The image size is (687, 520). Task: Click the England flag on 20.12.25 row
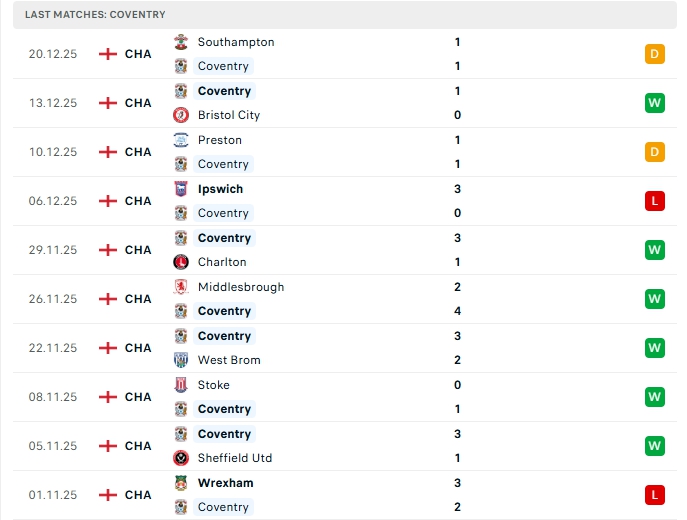(108, 54)
